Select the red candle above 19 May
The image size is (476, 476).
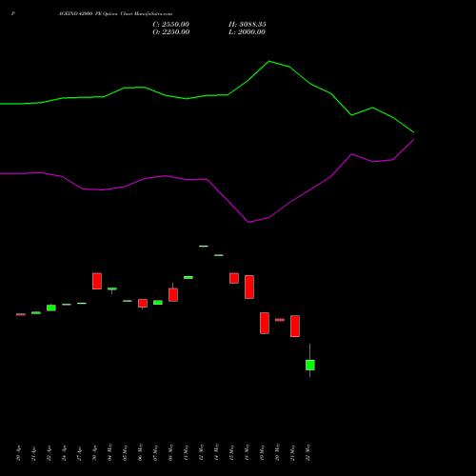point(265,323)
